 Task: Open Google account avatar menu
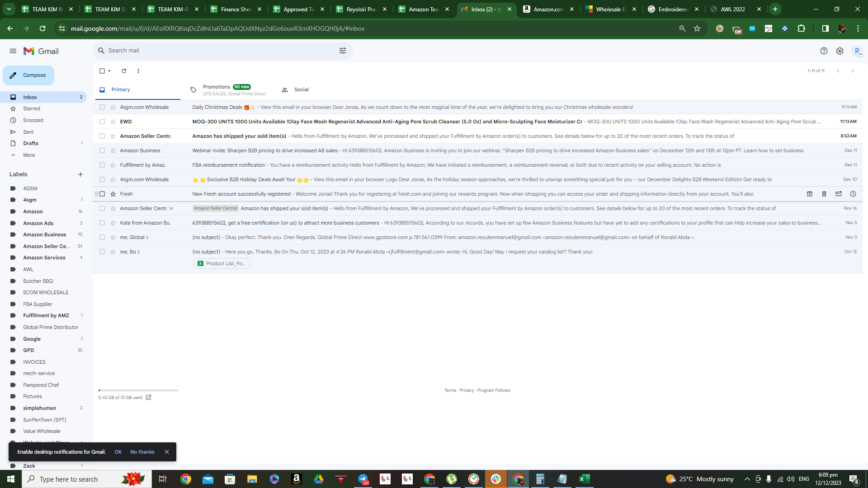(857, 51)
